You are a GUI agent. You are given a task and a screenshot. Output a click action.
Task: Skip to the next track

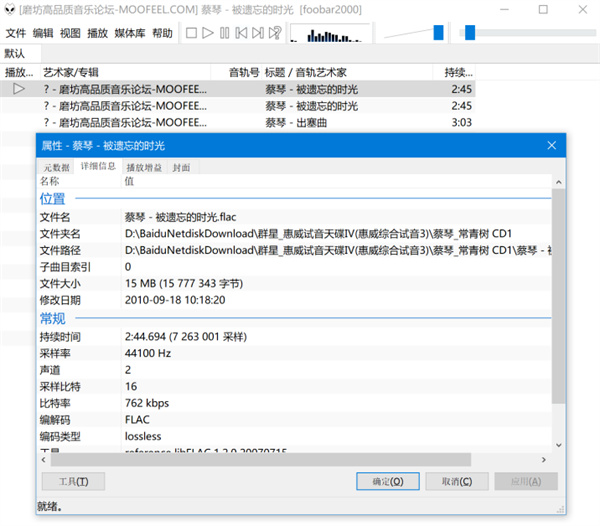[258, 33]
